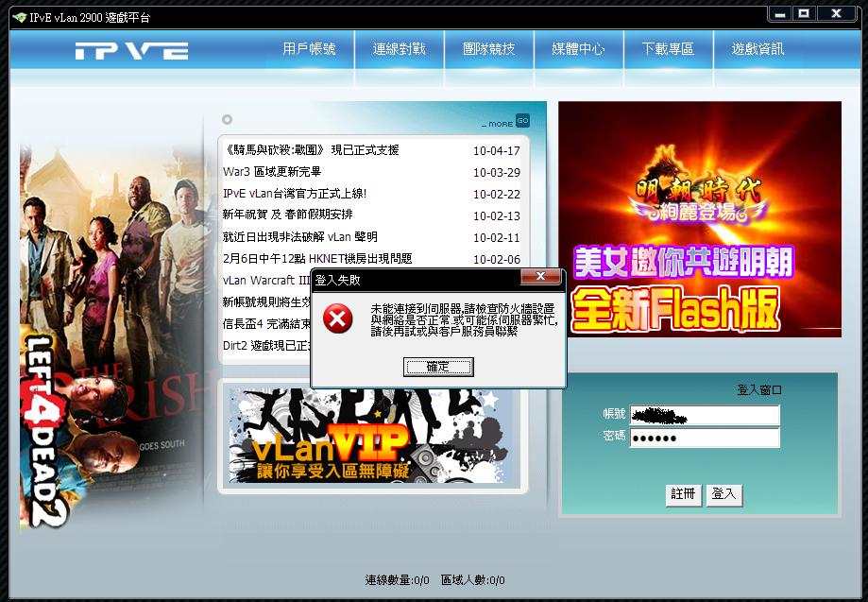
Task: Close the IPvE vLan 2900 window
Action: tap(837, 14)
